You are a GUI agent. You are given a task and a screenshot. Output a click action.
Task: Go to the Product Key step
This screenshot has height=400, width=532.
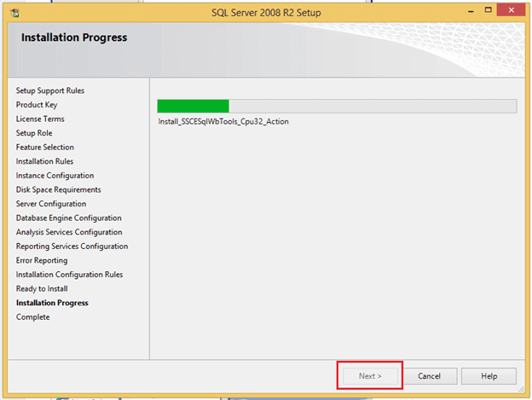pyautogui.click(x=37, y=105)
